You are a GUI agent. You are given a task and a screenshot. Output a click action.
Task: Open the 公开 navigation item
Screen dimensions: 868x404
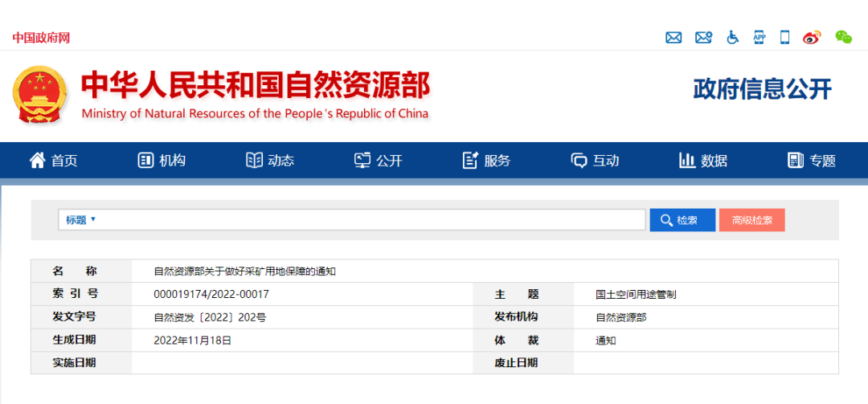tap(379, 161)
